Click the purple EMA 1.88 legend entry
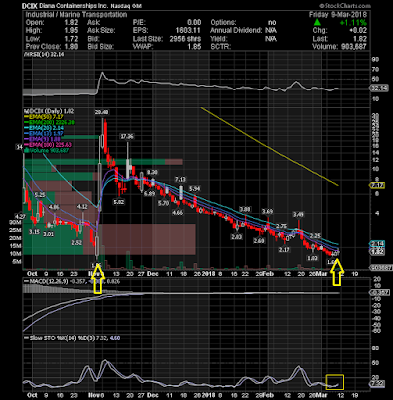This screenshot has height=400, width=393. click(x=42, y=140)
